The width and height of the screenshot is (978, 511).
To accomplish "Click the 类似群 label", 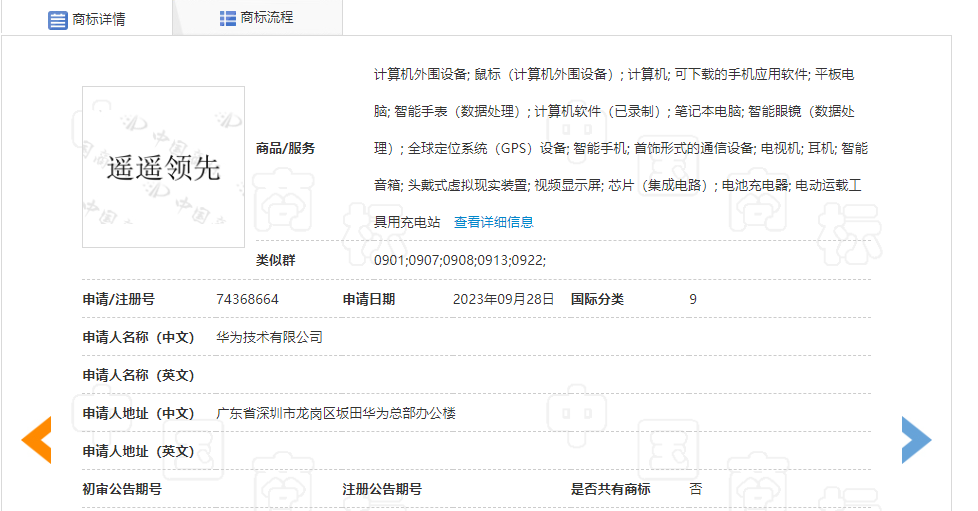I will coord(275,260).
